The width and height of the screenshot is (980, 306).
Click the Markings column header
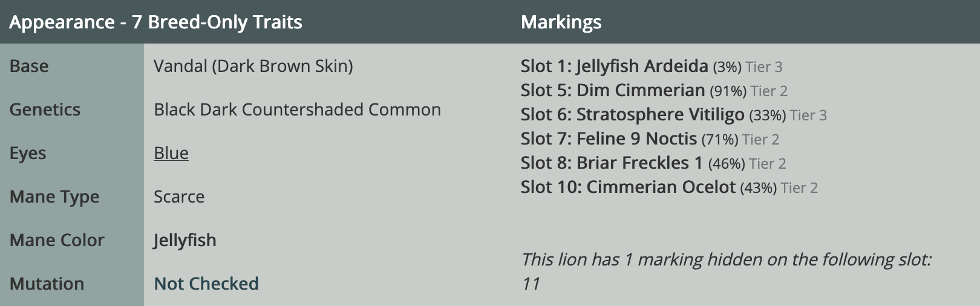(x=561, y=22)
